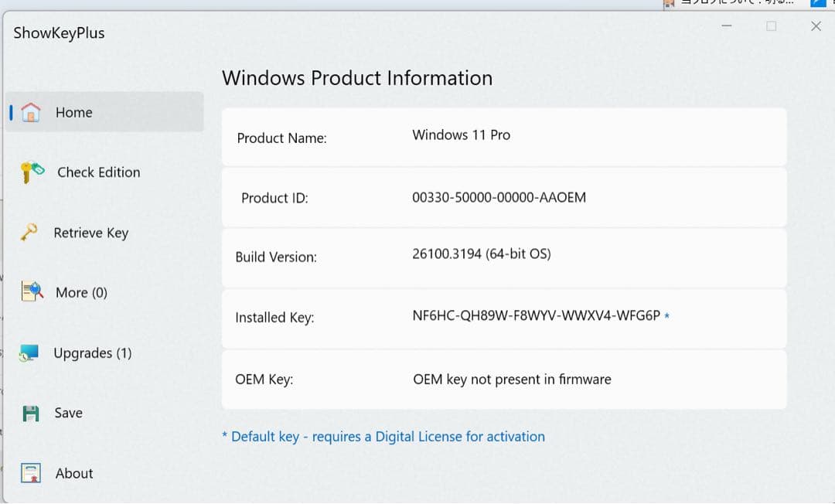
Task: Open the About clipboard icon
Action: tap(29, 472)
